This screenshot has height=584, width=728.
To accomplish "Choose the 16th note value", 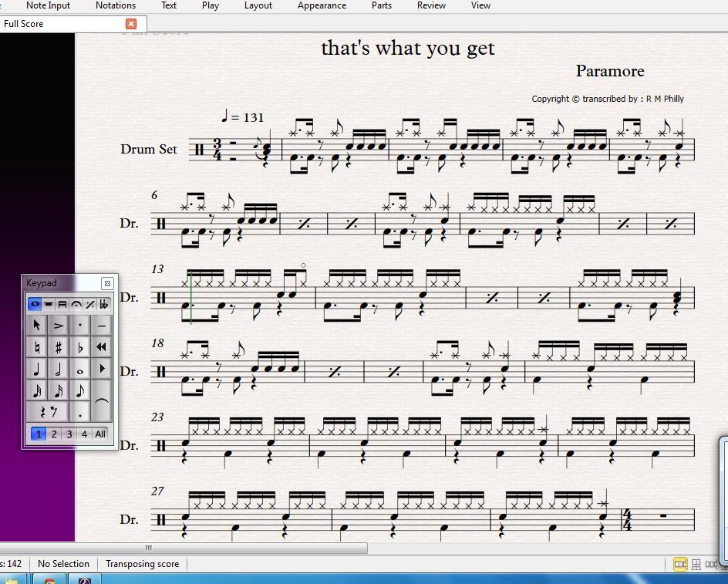I will tap(59, 390).
